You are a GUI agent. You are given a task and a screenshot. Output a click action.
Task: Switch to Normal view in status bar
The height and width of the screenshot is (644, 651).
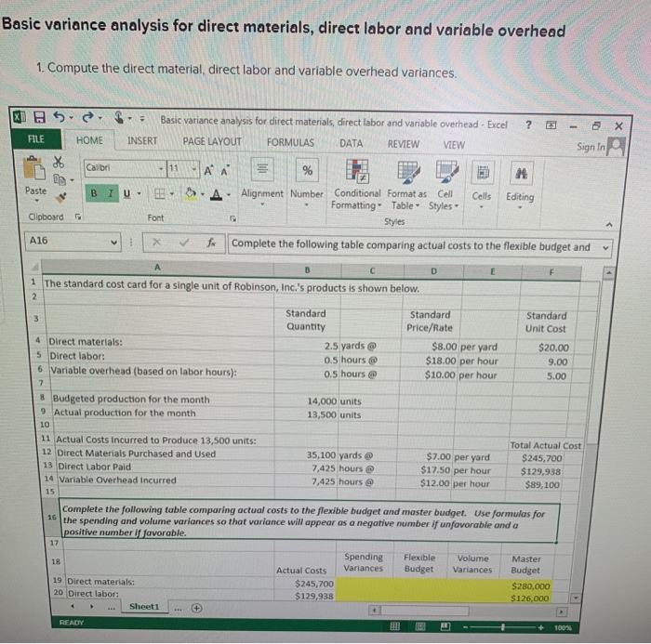point(395,626)
